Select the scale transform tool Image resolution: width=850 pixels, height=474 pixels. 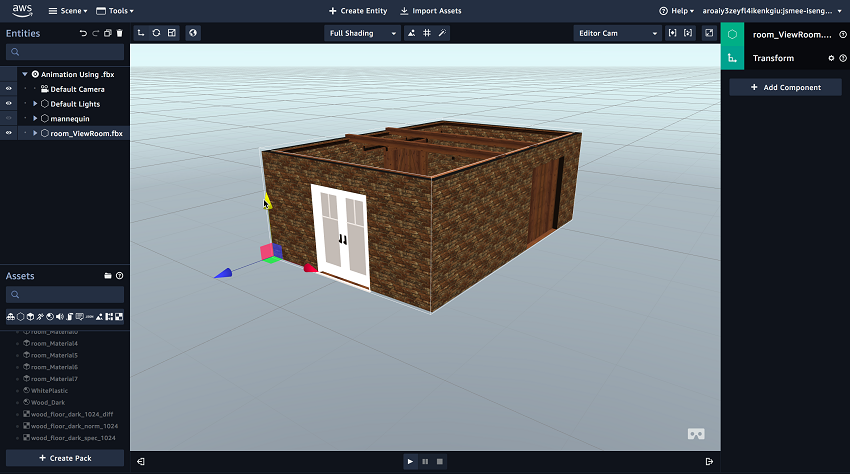[x=172, y=33]
